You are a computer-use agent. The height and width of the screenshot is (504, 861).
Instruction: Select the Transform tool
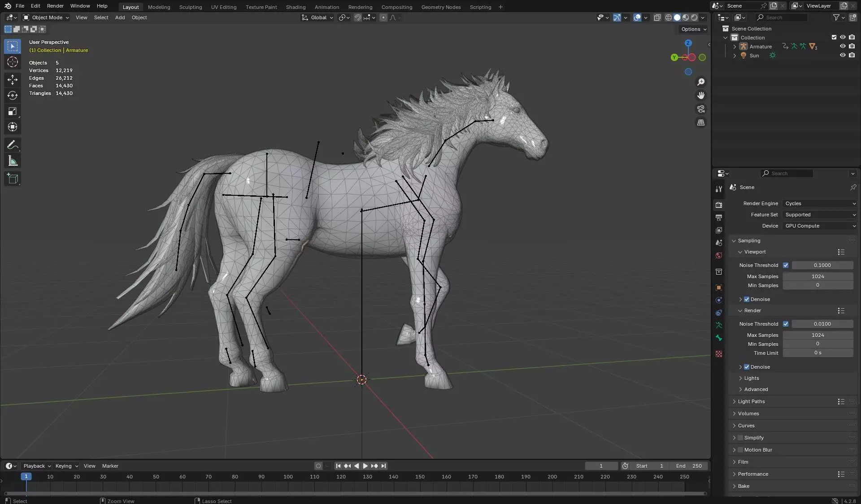click(x=13, y=127)
